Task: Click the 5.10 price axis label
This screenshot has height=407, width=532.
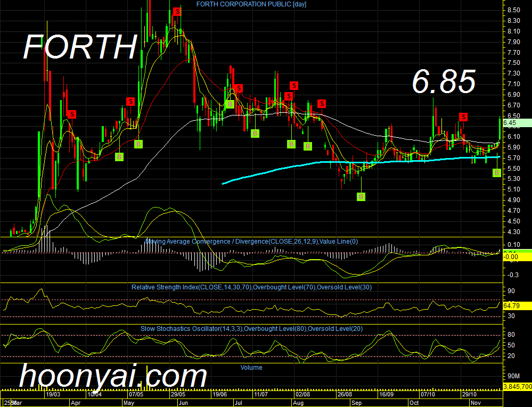Action: [514, 189]
